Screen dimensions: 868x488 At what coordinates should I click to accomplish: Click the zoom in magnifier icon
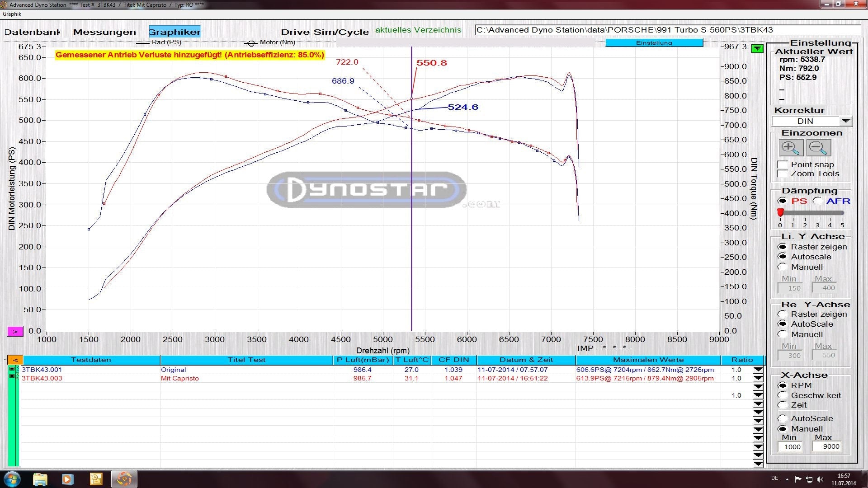coord(791,148)
